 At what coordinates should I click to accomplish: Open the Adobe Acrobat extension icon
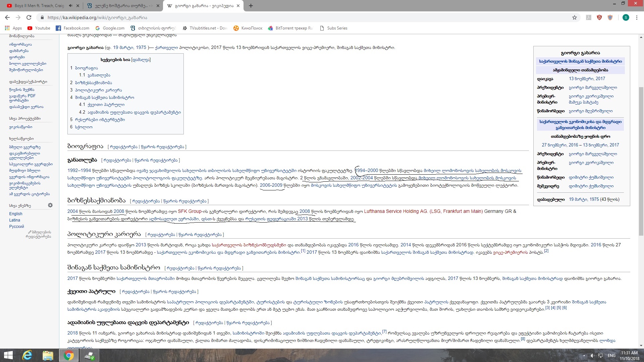pyautogui.click(x=588, y=17)
